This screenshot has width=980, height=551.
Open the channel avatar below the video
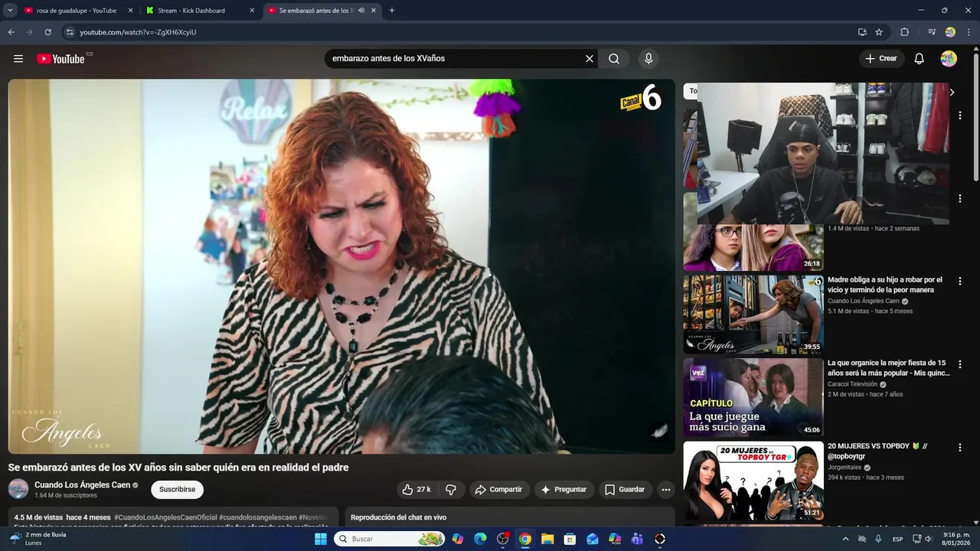pyautogui.click(x=18, y=489)
